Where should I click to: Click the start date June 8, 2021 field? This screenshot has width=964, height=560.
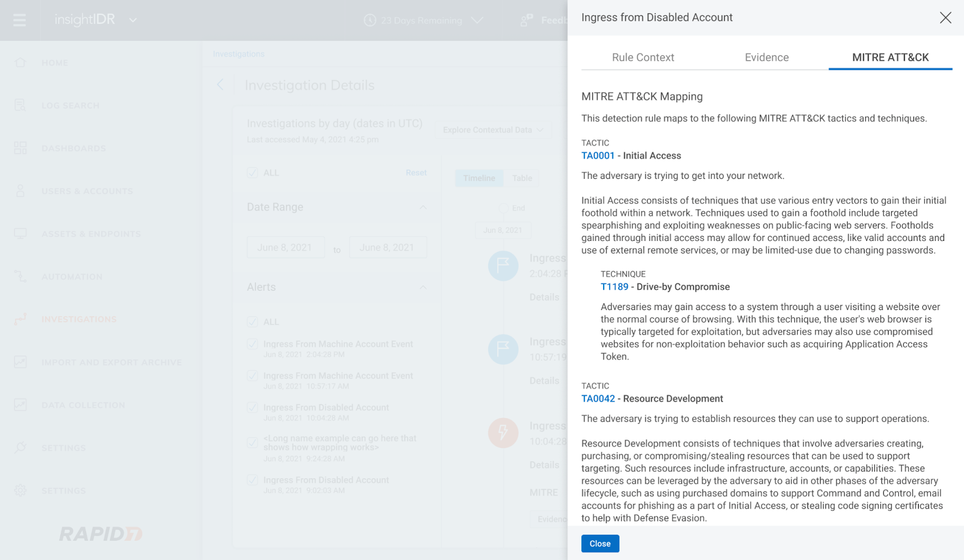pos(285,247)
